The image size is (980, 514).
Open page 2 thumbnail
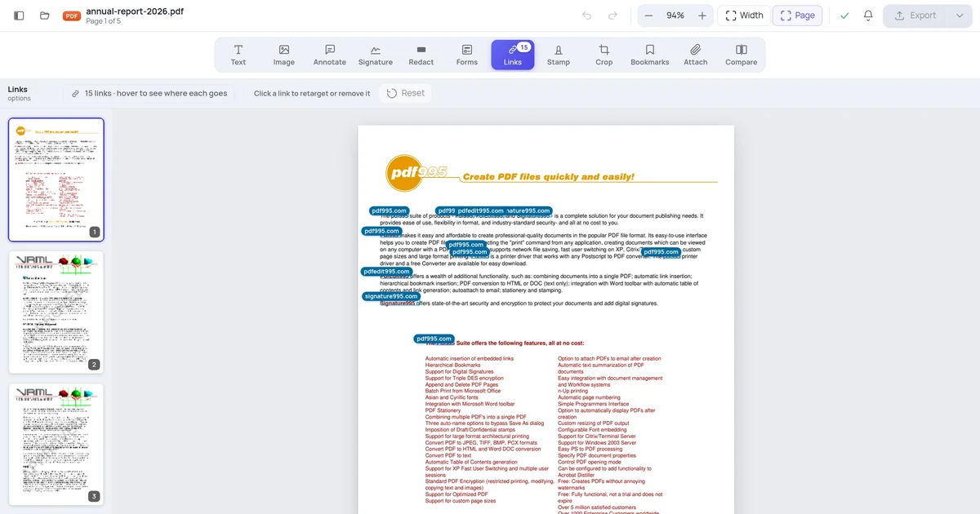coord(56,312)
